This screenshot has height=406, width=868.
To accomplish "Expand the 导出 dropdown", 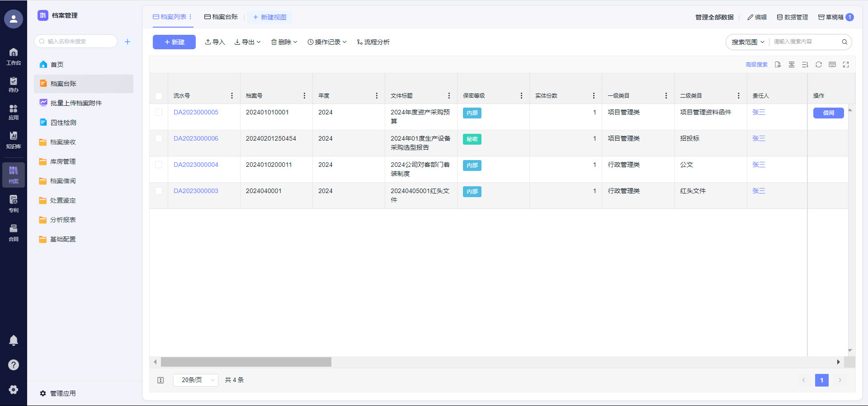I will [x=248, y=42].
